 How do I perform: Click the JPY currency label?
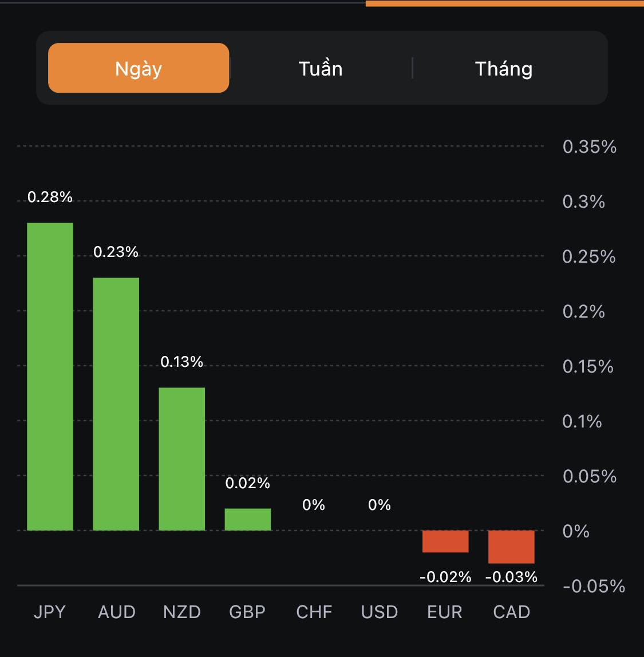(50, 612)
